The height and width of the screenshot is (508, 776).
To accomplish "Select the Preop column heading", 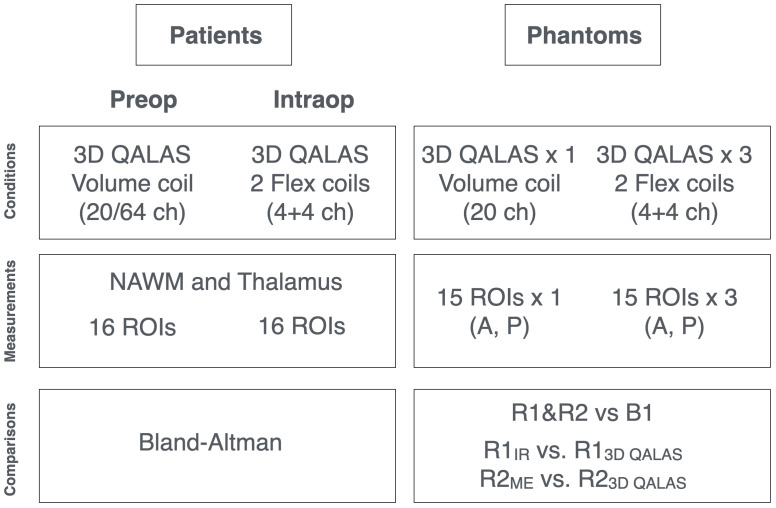I will coord(144,100).
